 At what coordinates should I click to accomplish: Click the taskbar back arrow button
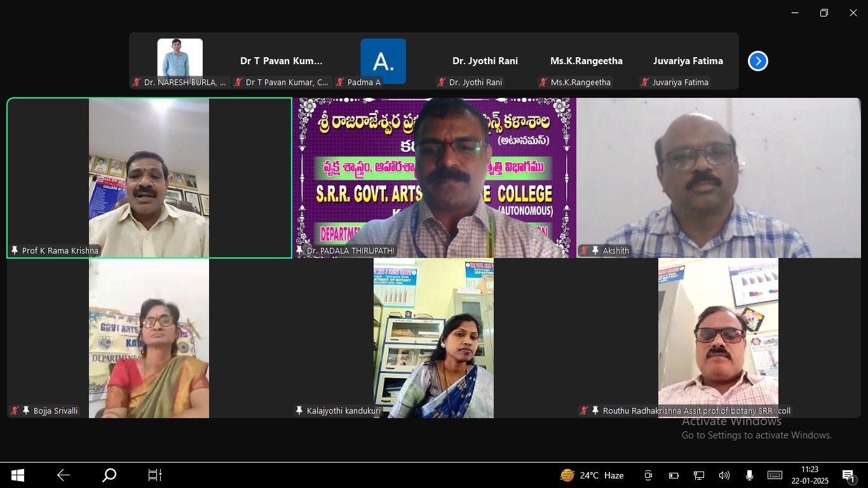click(x=64, y=475)
